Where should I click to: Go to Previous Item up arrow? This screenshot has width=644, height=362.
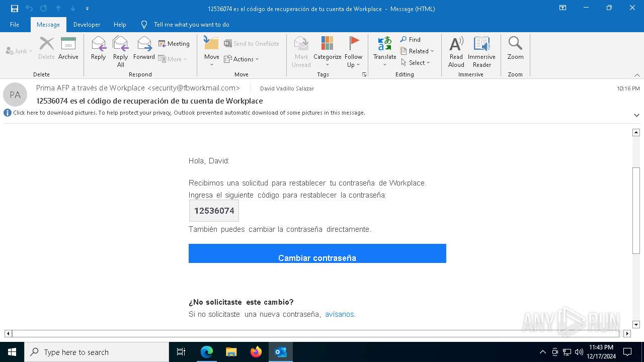click(x=58, y=9)
